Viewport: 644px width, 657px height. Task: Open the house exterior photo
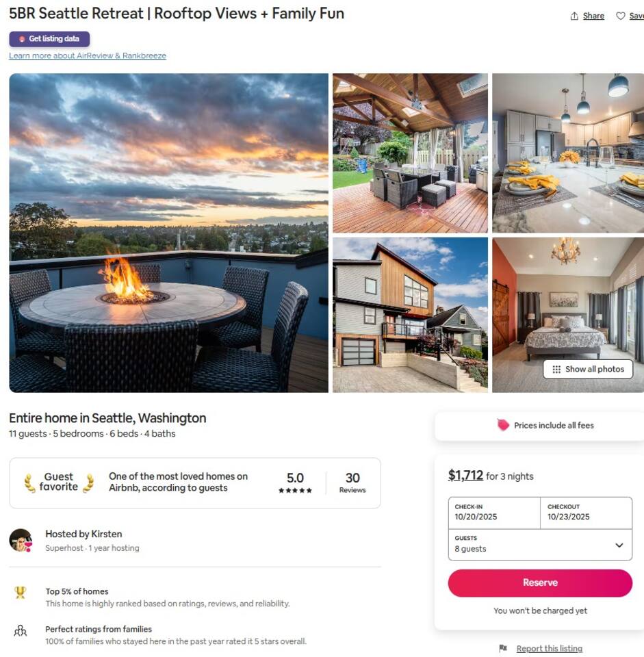(410, 315)
